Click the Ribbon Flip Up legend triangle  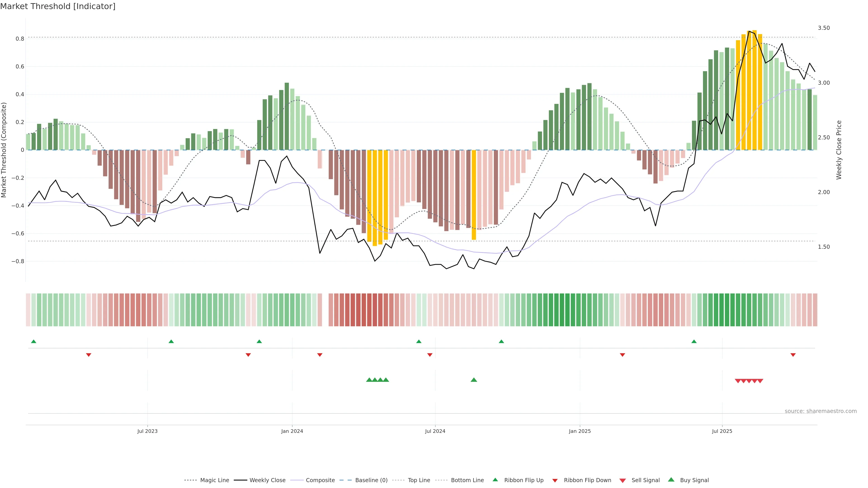(x=495, y=480)
